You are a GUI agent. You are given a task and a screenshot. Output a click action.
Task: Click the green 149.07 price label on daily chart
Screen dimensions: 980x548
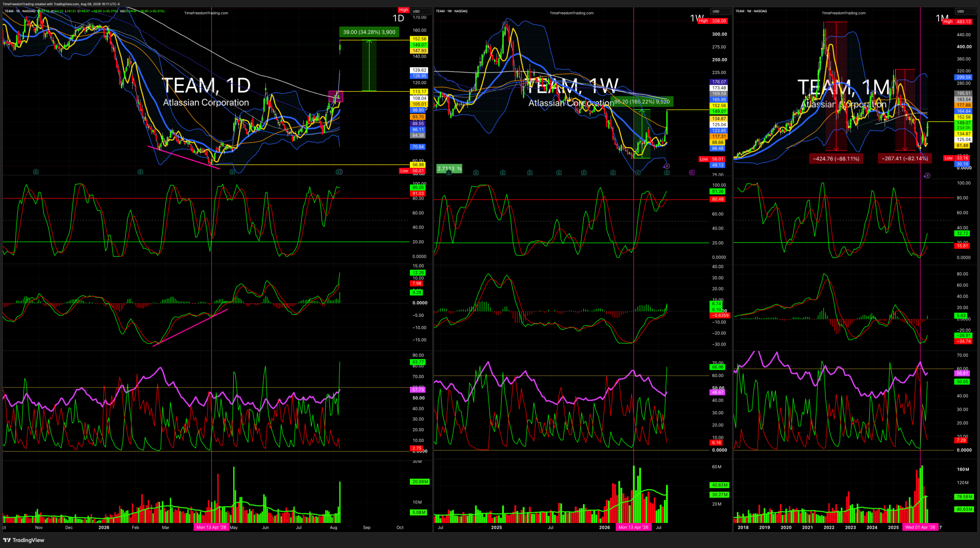[419, 45]
